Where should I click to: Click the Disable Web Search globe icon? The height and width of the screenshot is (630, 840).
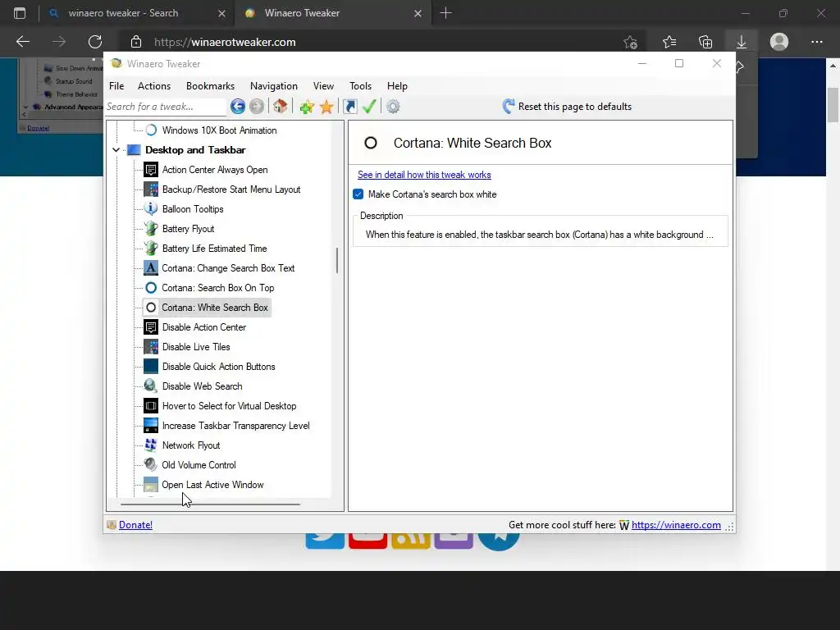click(x=151, y=386)
